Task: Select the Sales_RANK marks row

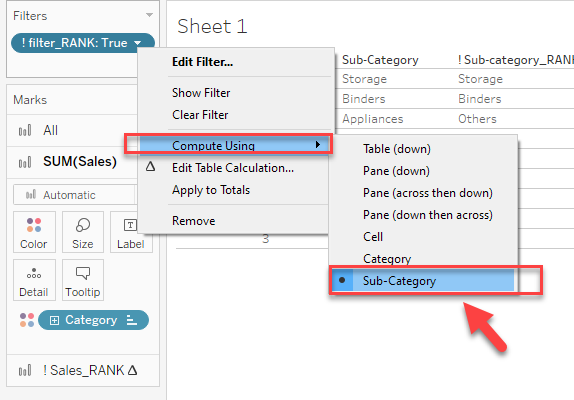Action: tap(83, 370)
